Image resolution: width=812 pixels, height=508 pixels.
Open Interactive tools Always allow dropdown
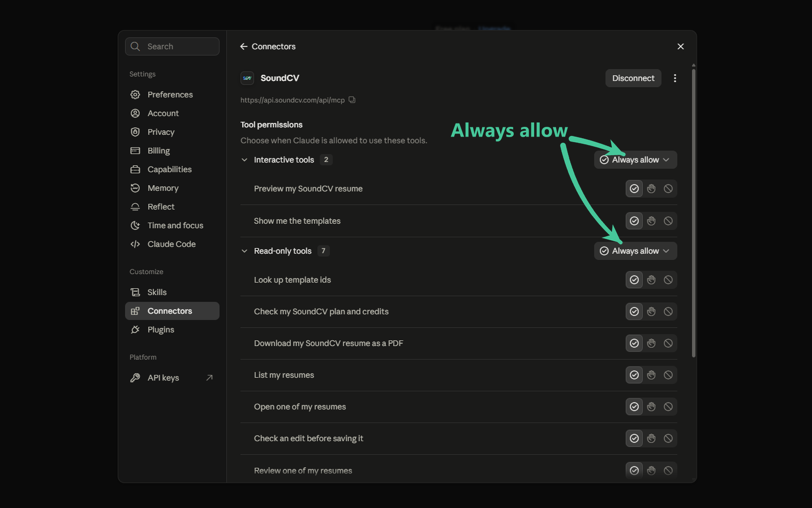(635, 160)
